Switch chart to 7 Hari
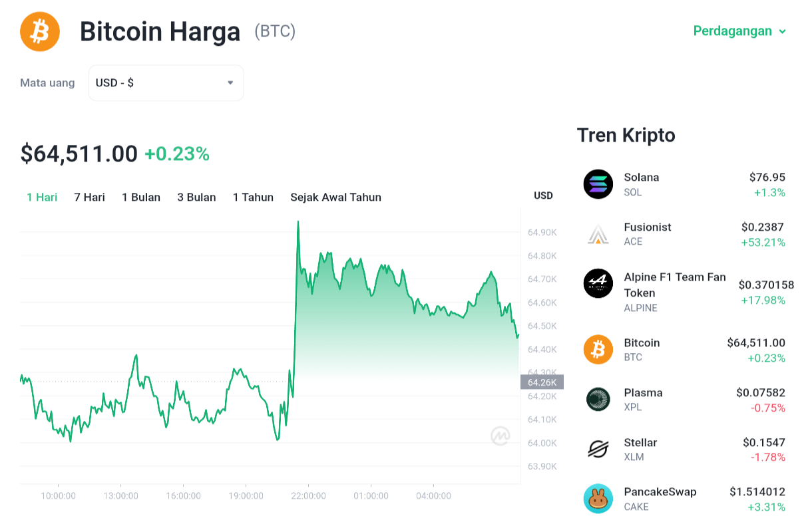Viewport: 812px width, 528px height. [89, 198]
